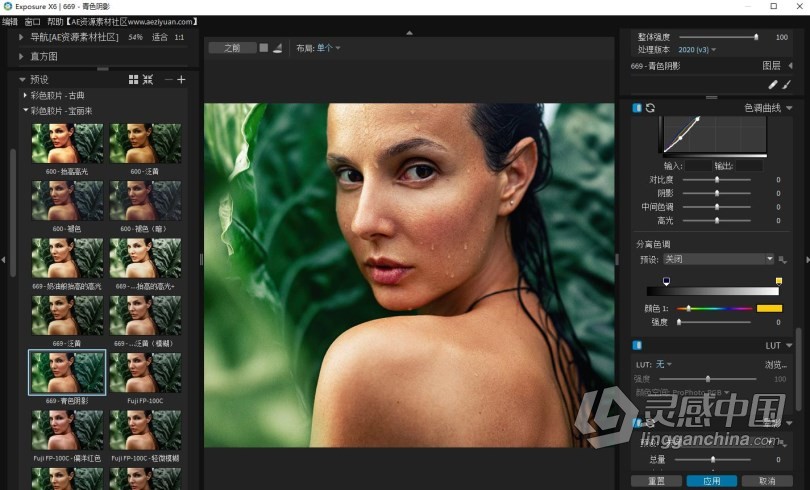Select the brush tool icon in layer panel
The height and width of the screenshot is (490, 810).
coord(786,85)
